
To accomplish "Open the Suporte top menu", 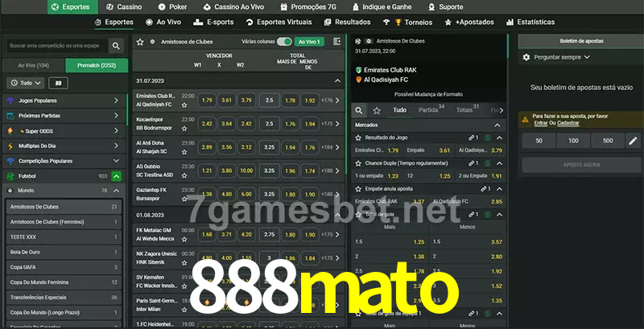I will tap(445, 7).
